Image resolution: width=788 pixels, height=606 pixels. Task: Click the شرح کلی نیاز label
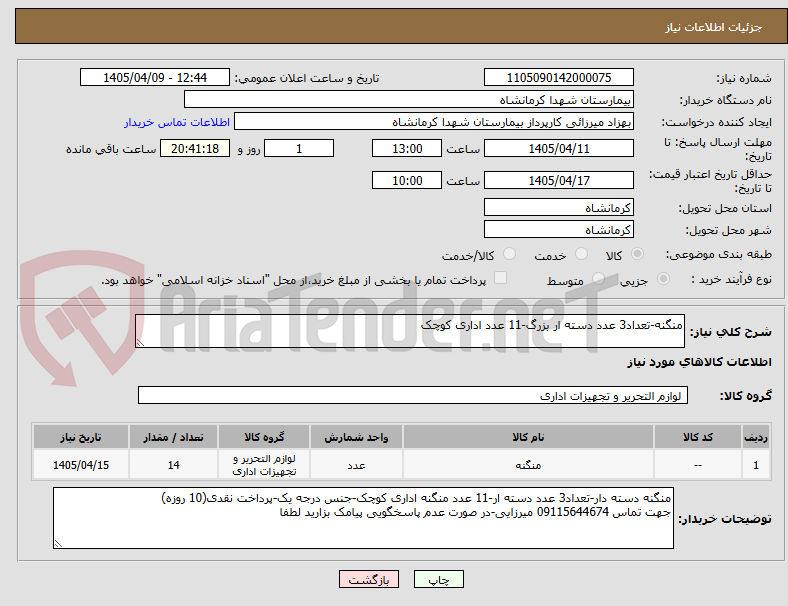(731, 332)
